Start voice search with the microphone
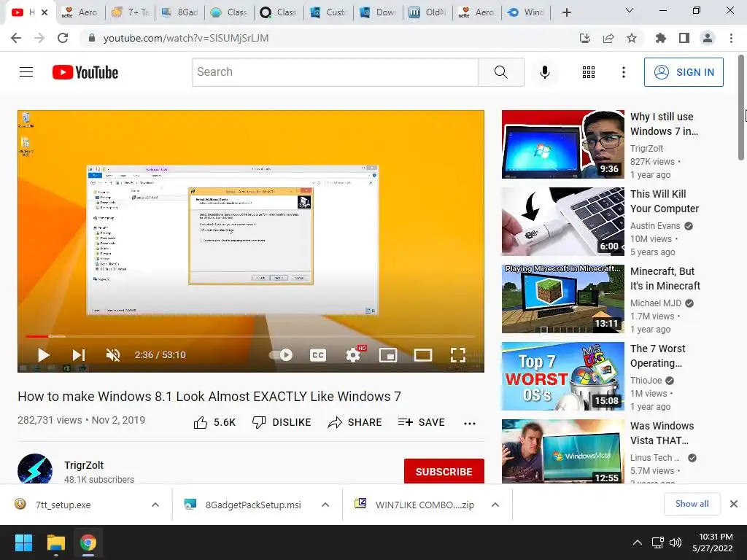Screen dimensions: 747x560 pos(544,72)
